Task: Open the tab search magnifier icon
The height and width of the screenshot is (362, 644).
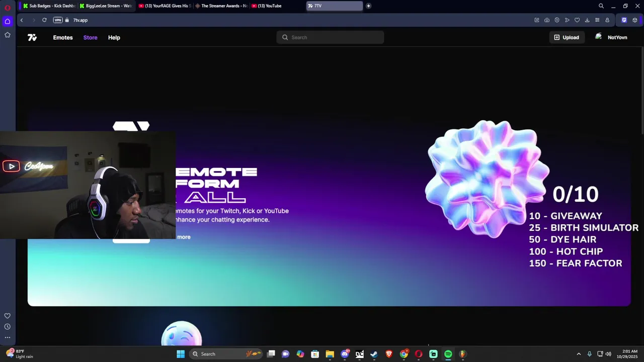Action: click(601, 6)
